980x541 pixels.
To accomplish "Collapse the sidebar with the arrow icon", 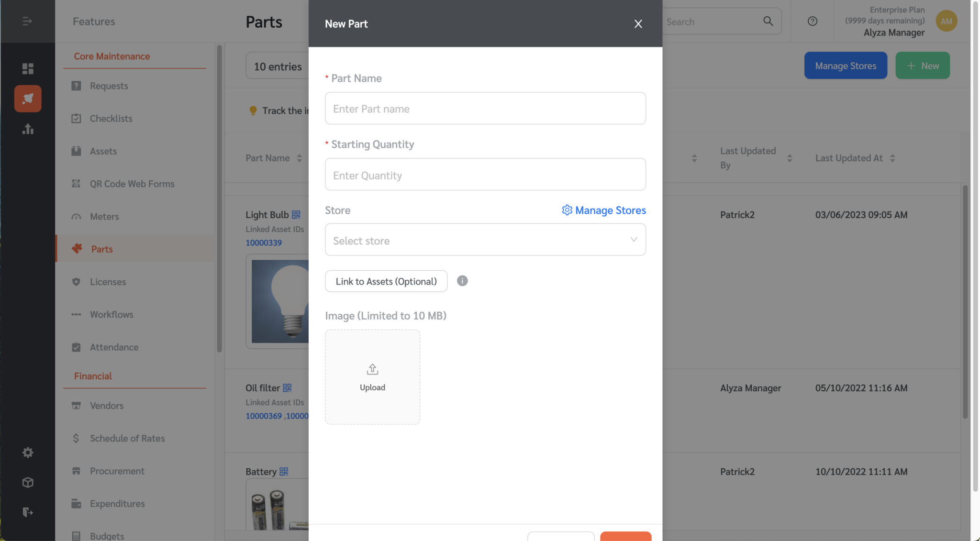I will pyautogui.click(x=27, y=21).
